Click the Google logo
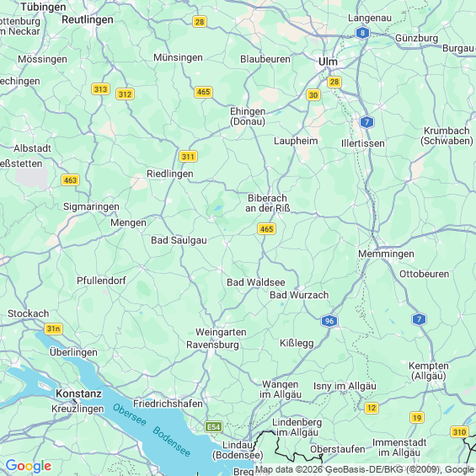 [x=29, y=466]
